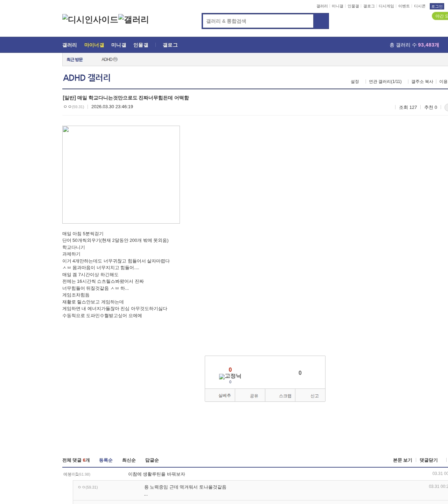Click the 로그인 login button

(437, 6)
